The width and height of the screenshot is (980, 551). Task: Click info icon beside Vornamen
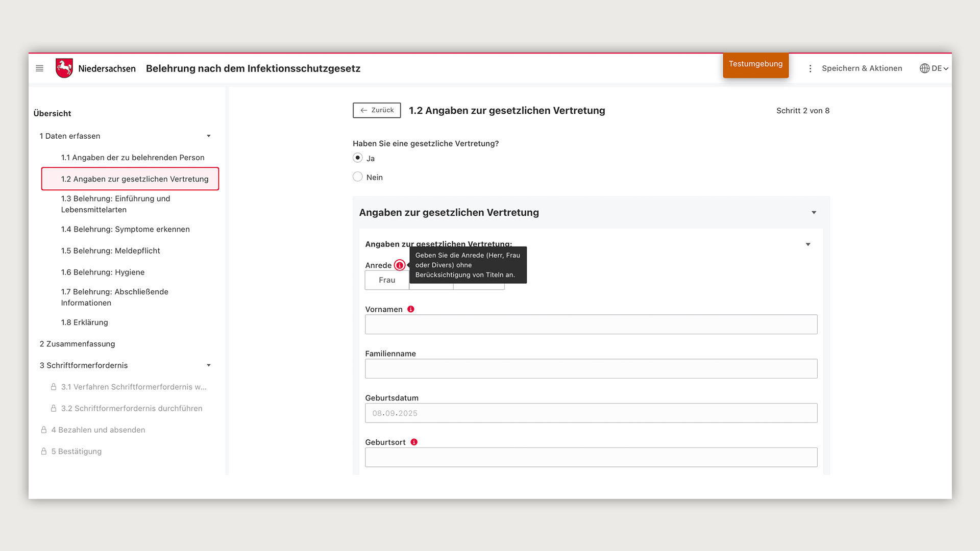tap(411, 309)
